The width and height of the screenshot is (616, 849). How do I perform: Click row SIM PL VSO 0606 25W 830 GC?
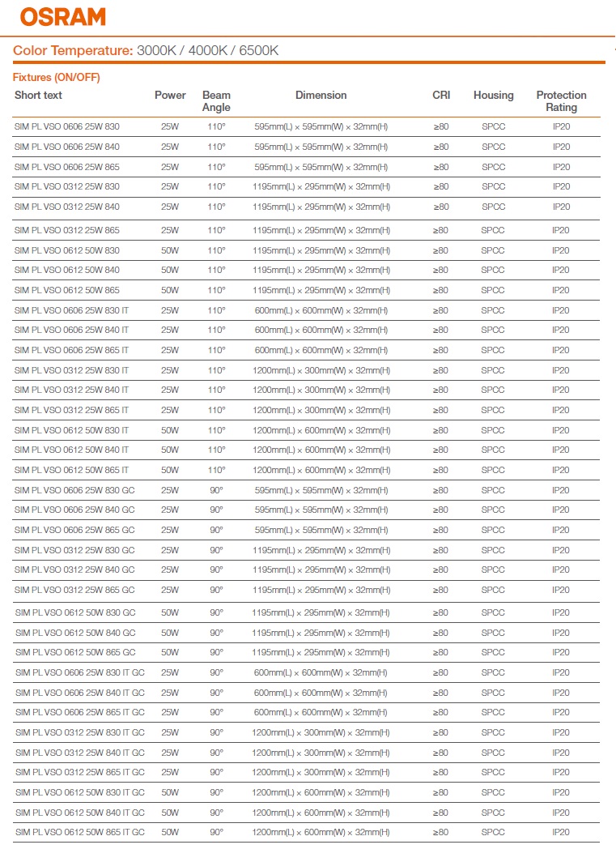74,491
